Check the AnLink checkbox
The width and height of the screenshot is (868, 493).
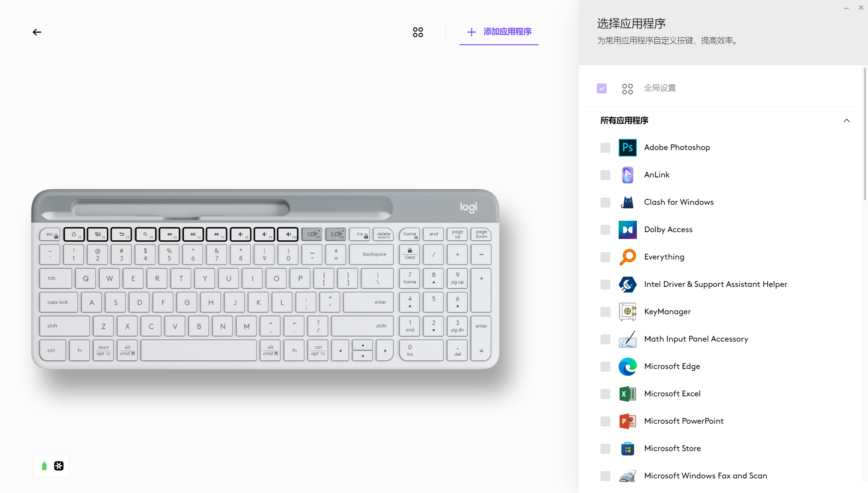point(605,175)
